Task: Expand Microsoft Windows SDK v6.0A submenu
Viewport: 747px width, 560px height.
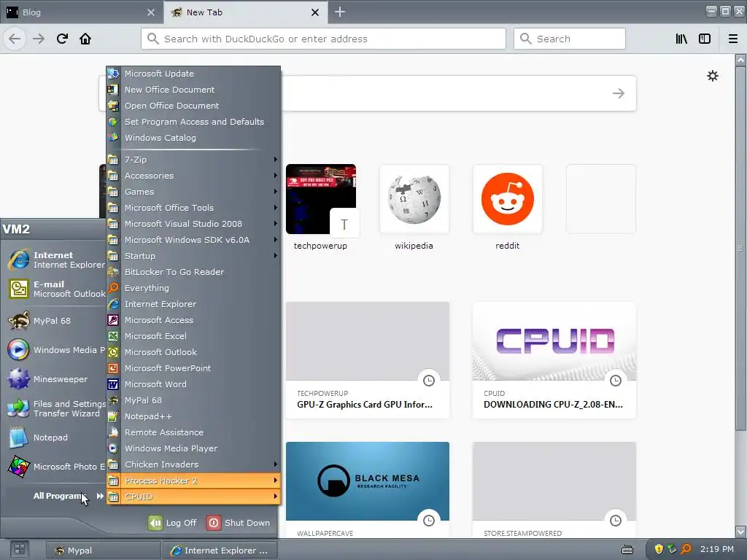Action: tap(193, 240)
